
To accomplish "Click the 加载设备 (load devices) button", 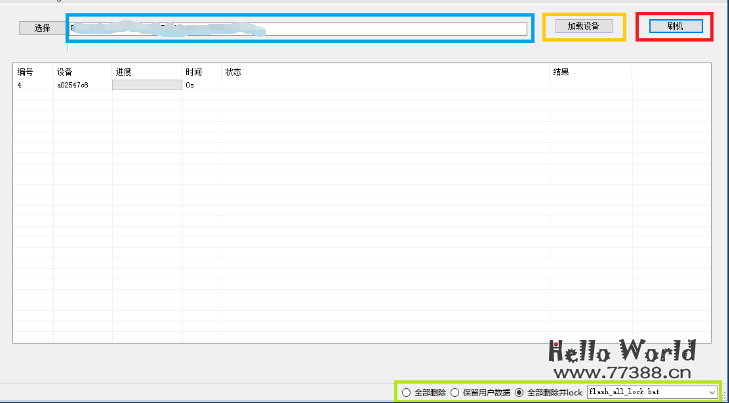I will [583, 26].
